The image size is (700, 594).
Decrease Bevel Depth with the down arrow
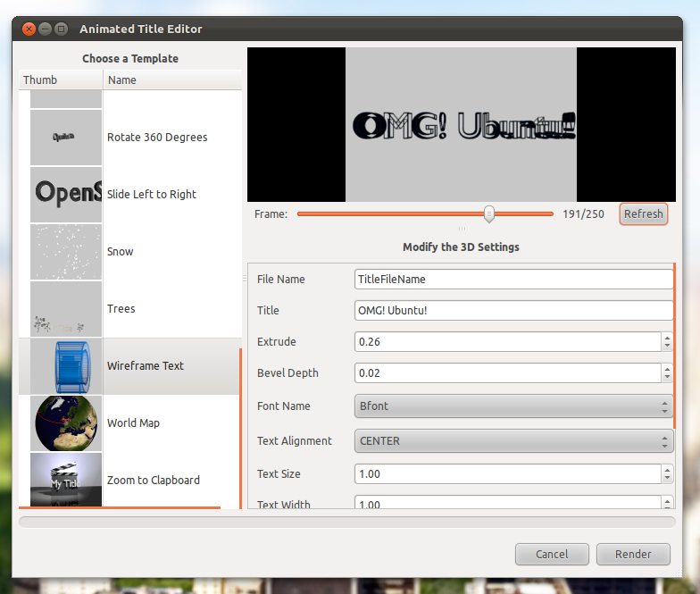667,377
